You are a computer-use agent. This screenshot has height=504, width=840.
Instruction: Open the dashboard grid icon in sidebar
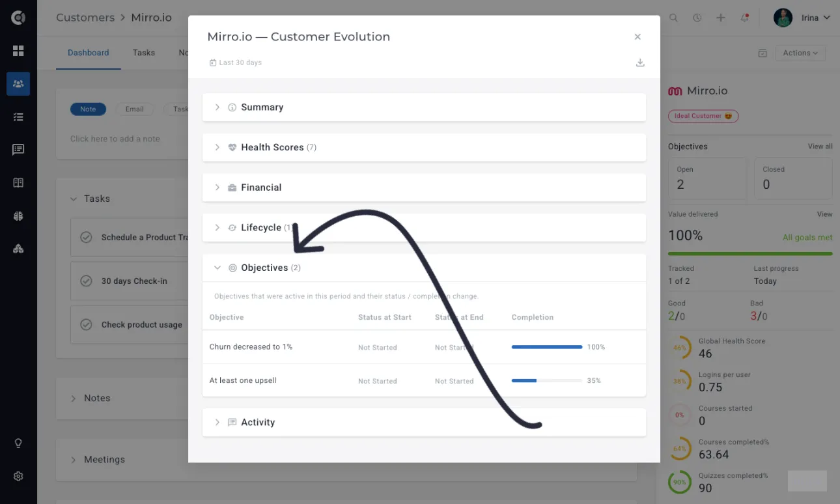tap(18, 51)
